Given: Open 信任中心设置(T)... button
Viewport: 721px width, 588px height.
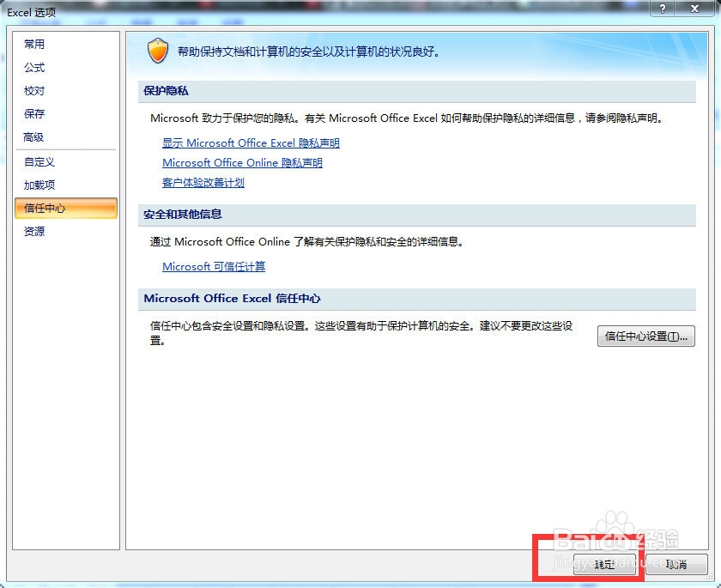Looking at the screenshot, I should (646, 336).
